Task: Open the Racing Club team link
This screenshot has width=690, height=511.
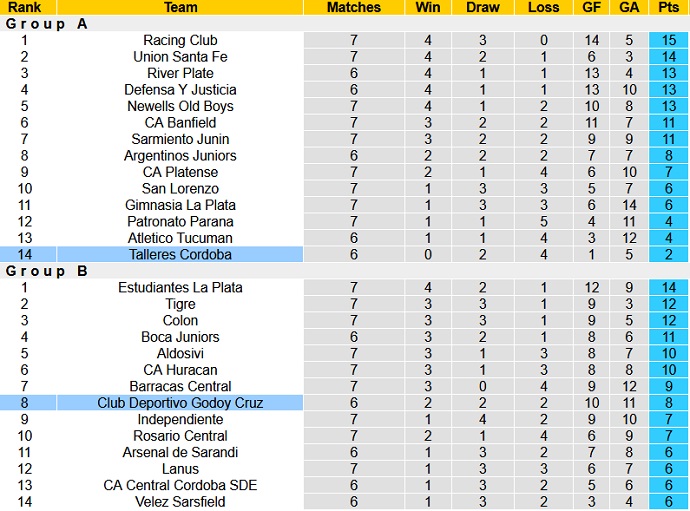Action: 180,41
